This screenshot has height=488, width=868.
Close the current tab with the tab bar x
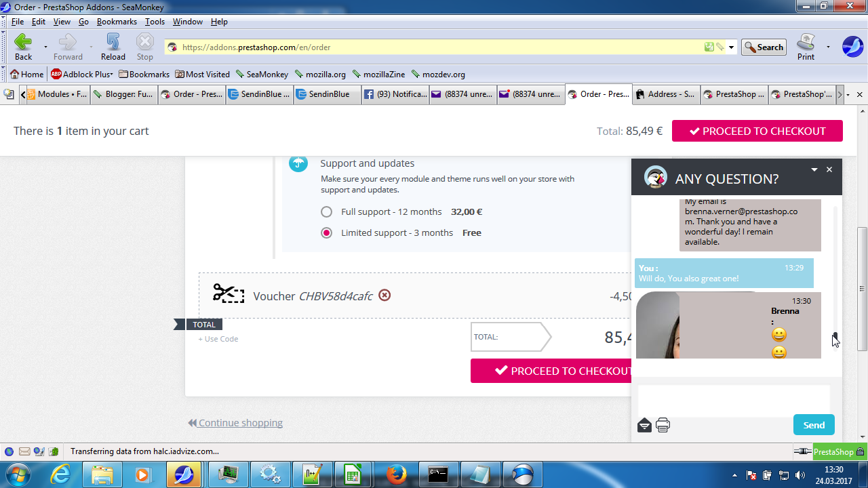click(x=860, y=95)
